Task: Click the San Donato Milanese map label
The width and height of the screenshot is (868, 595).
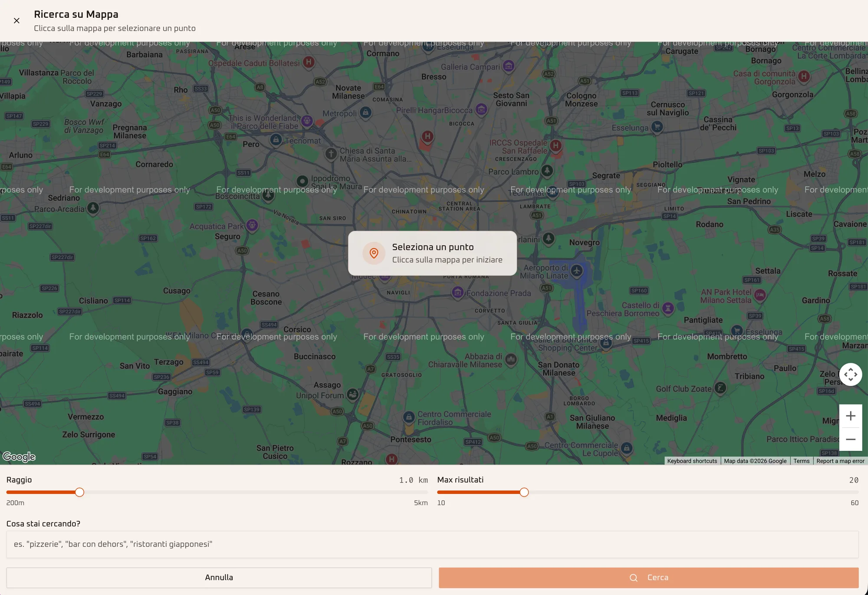Action: [x=559, y=369]
